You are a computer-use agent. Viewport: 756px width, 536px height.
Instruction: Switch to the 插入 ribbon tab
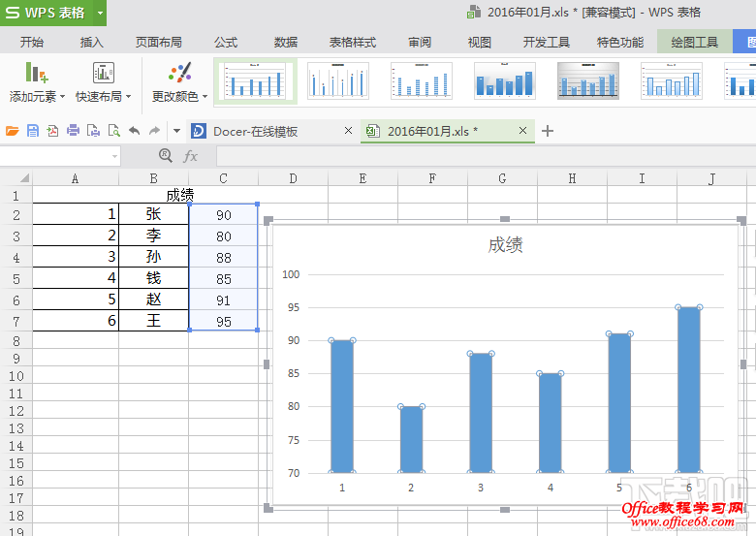tap(92, 43)
